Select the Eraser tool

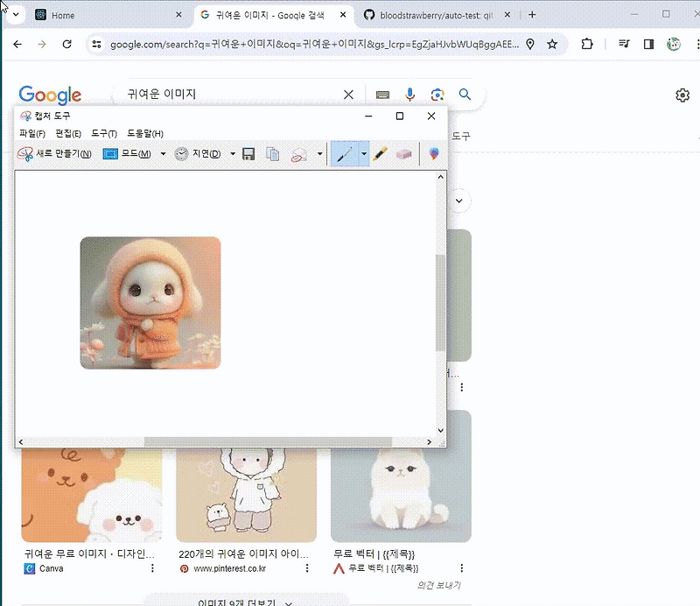(x=404, y=153)
